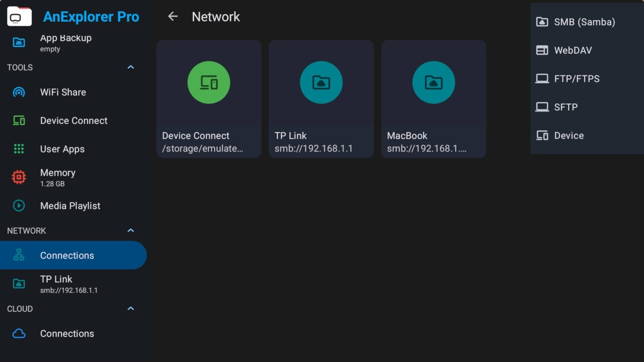The width and height of the screenshot is (644, 362).
Task: Collapse the NETWORK section
Action: click(130, 230)
